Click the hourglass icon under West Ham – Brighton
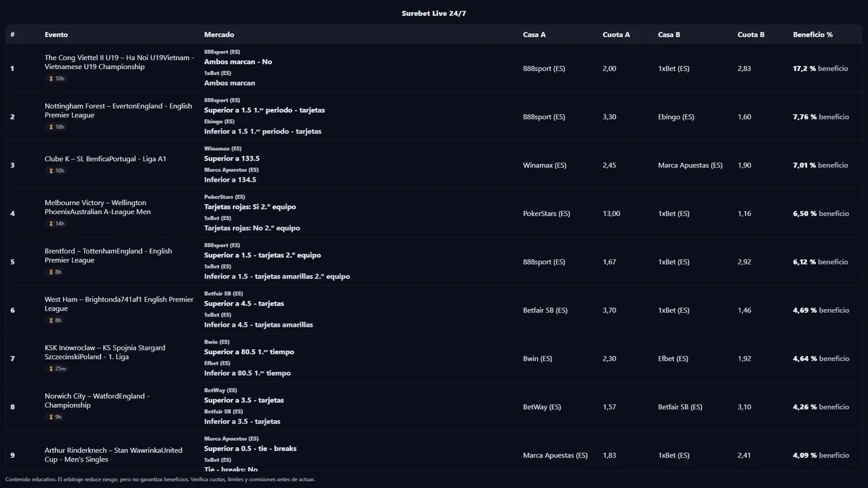 50,321
